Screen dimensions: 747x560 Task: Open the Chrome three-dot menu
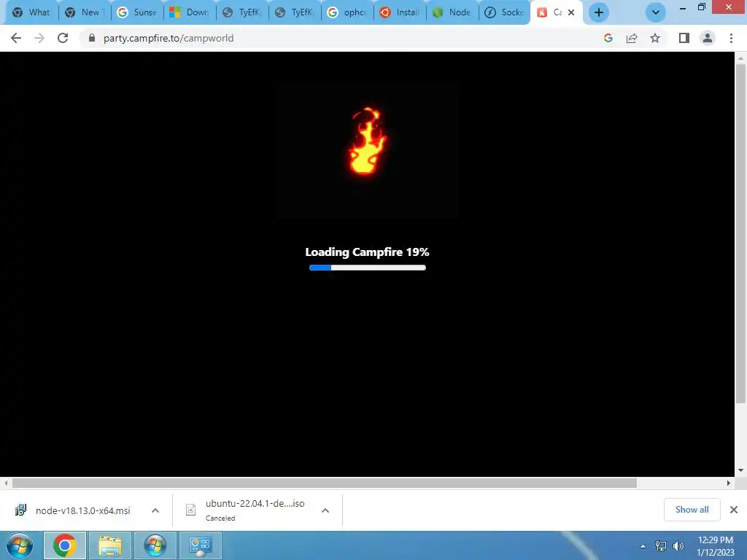(x=731, y=38)
